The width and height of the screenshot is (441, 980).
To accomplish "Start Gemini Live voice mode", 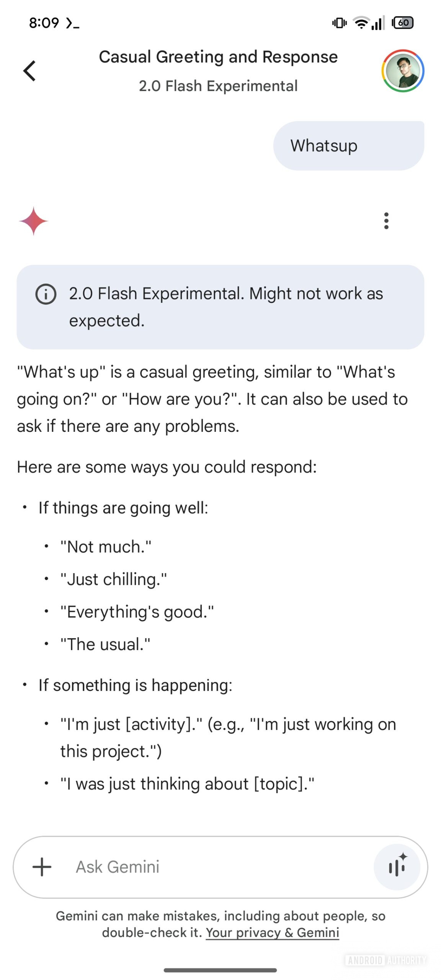I will (397, 867).
